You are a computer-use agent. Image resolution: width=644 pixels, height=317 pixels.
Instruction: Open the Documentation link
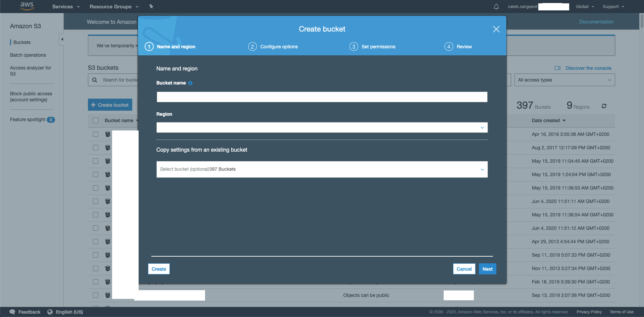tap(596, 22)
